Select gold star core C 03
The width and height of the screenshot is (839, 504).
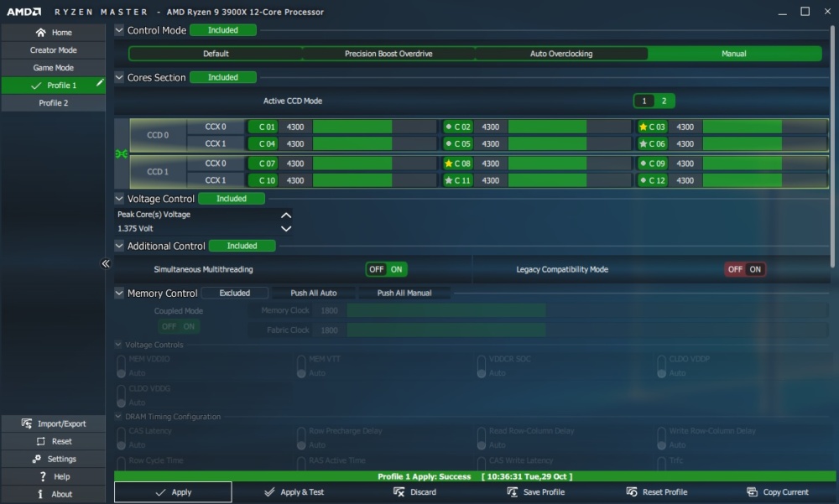652,127
